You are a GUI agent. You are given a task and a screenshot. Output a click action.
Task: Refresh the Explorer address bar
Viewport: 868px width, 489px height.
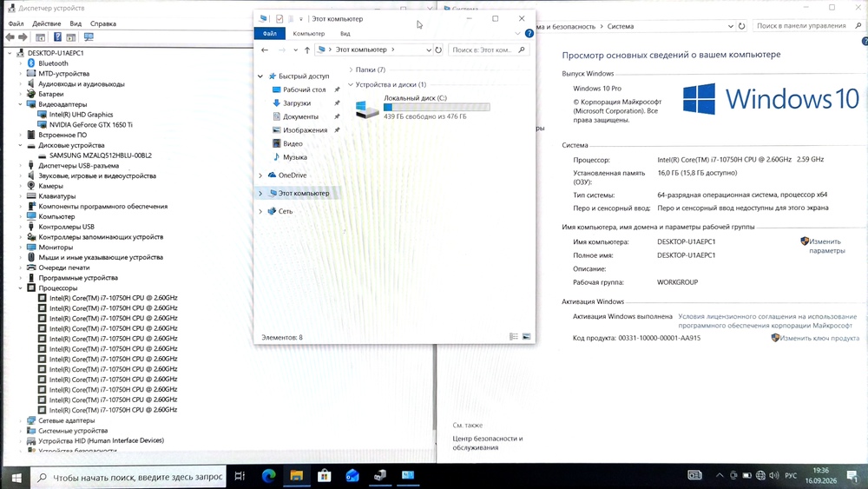click(x=438, y=50)
